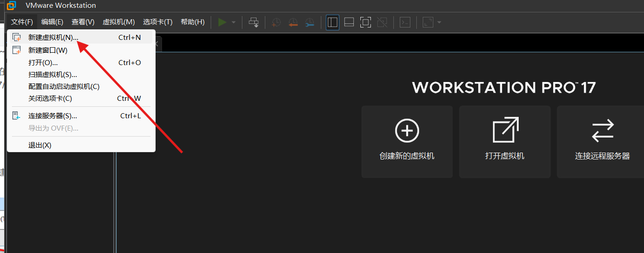This screenshot has width=644, height=253.
Task: Select 连接服务器(S)... menu entry
Action: tap(81, 116)
